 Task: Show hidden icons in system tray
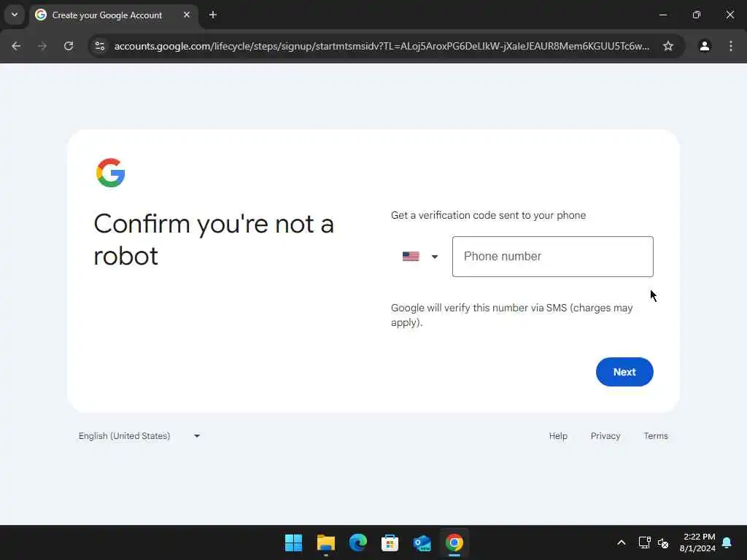(622, 542)
